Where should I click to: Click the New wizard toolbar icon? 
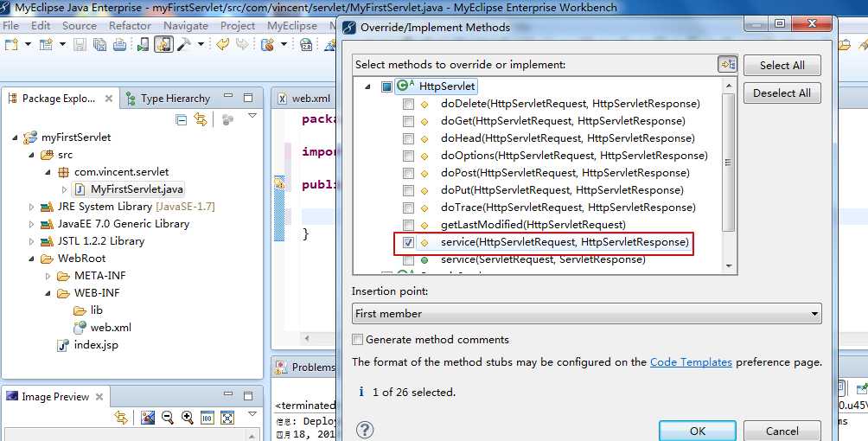tap(11, 44)
